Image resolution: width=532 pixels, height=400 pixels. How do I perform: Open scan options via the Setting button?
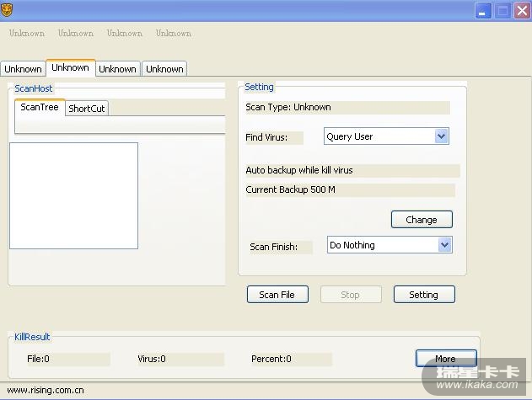point(423,295)
